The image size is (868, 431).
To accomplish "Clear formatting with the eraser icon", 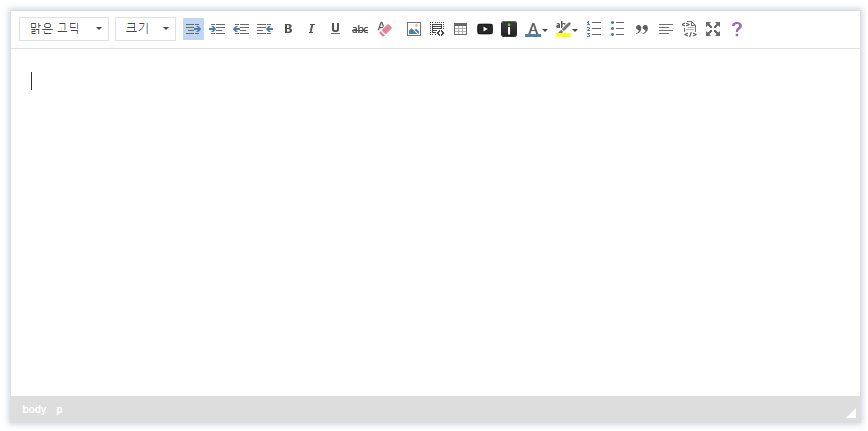I will click(x=385, y=29).
